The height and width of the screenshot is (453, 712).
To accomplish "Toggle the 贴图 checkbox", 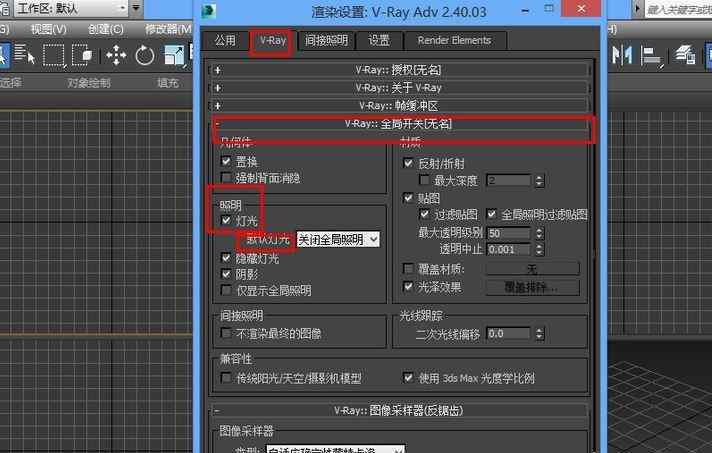I will [x=408, y=197].
